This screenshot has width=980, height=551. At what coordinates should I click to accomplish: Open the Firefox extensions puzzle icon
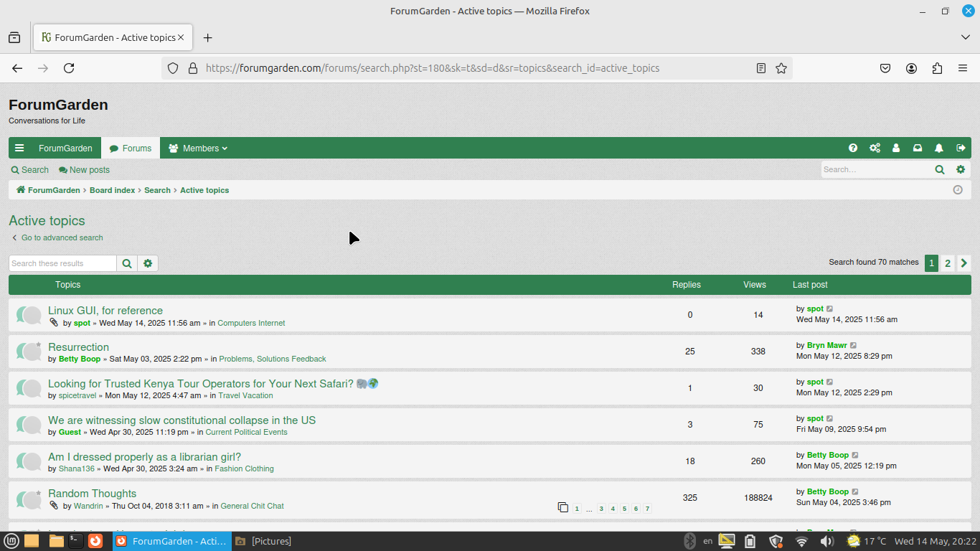tap(937, 68)
